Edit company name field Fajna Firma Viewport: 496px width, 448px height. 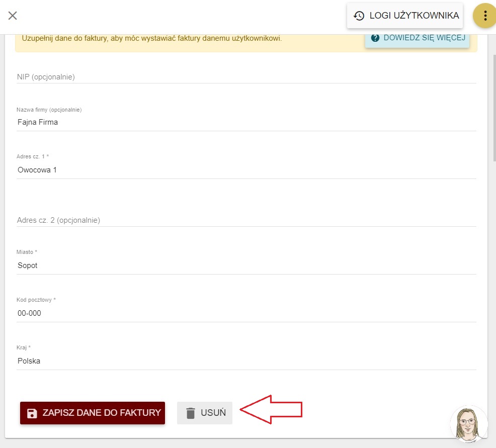[246, 122]
